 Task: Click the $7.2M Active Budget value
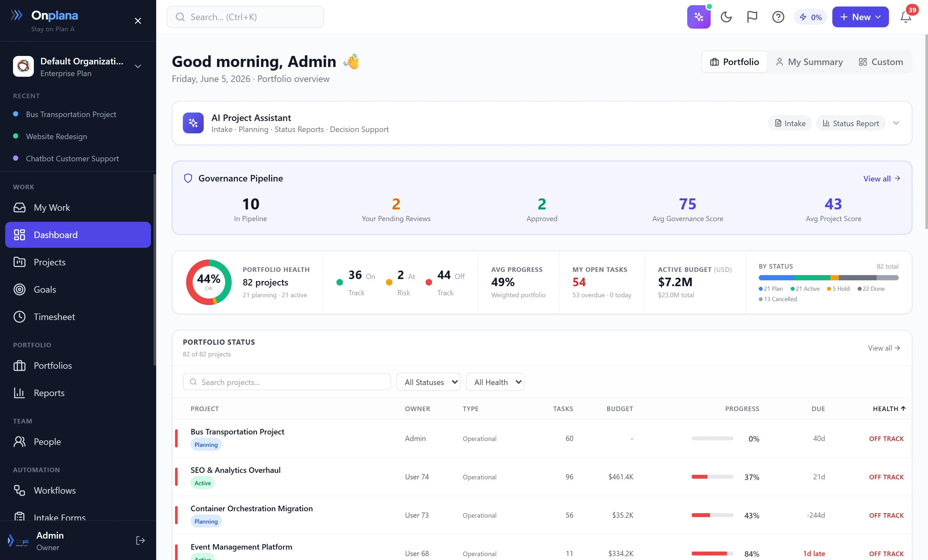coord(675,282)
